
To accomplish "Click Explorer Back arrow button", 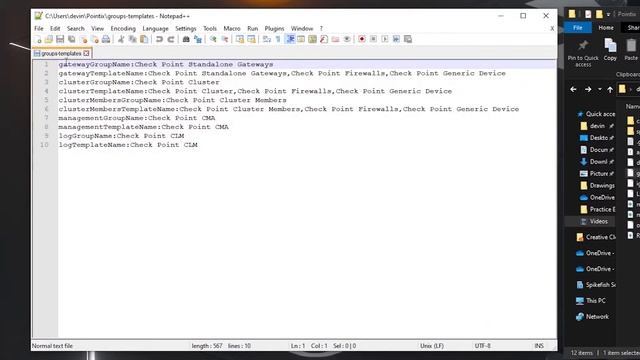I will point(573,89).
